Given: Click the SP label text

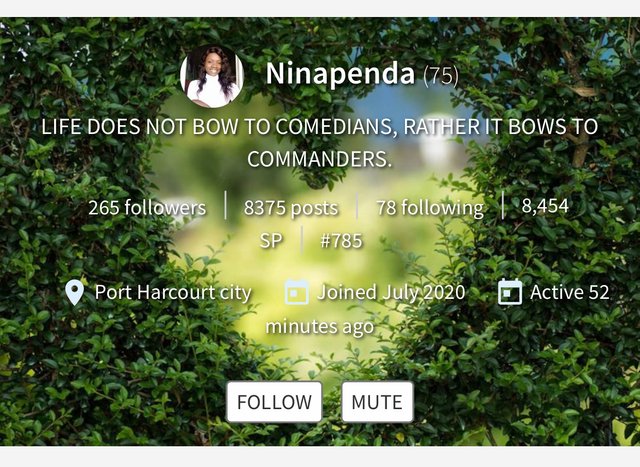Looking at the screenshot, I should [x=271, y=240].
